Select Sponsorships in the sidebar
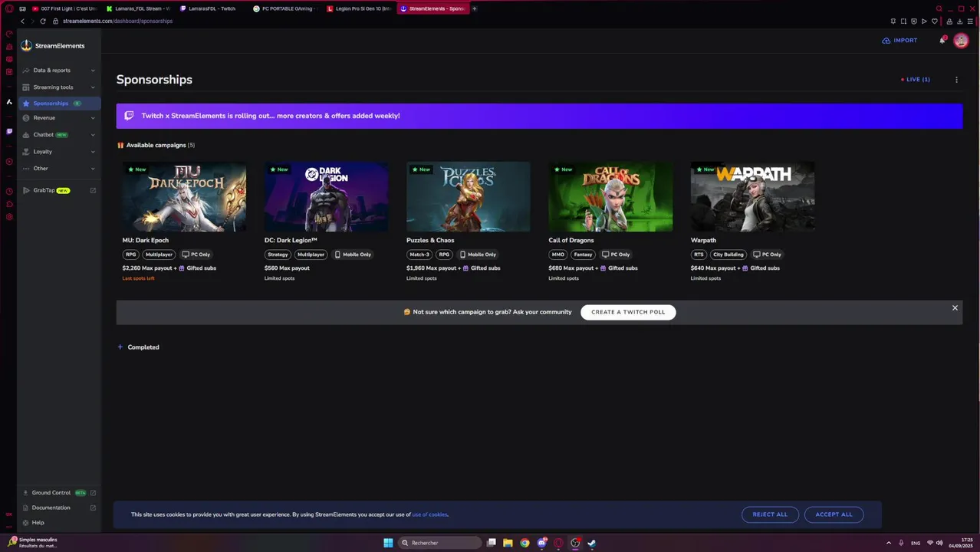980x552 pixels. coord(60,103)
